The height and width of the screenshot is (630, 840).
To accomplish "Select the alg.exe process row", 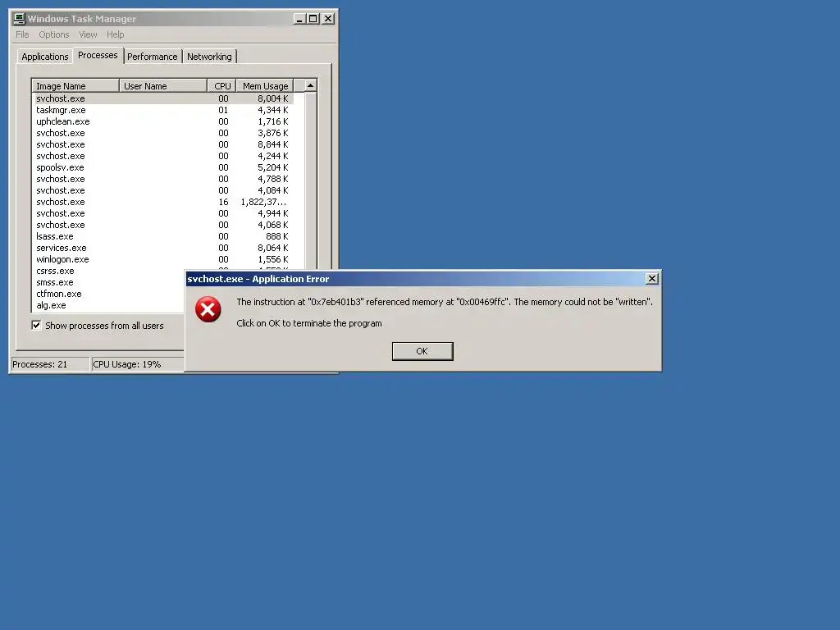I will [109, 305].
